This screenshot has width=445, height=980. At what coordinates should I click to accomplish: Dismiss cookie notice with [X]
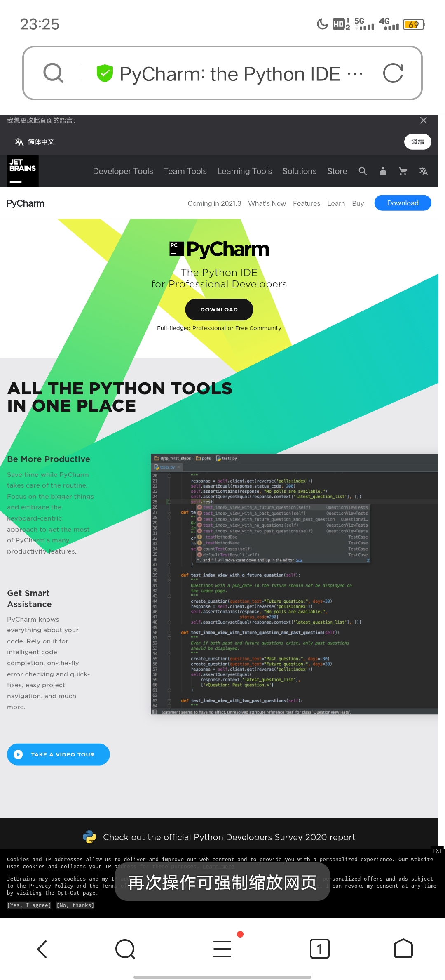437,851
